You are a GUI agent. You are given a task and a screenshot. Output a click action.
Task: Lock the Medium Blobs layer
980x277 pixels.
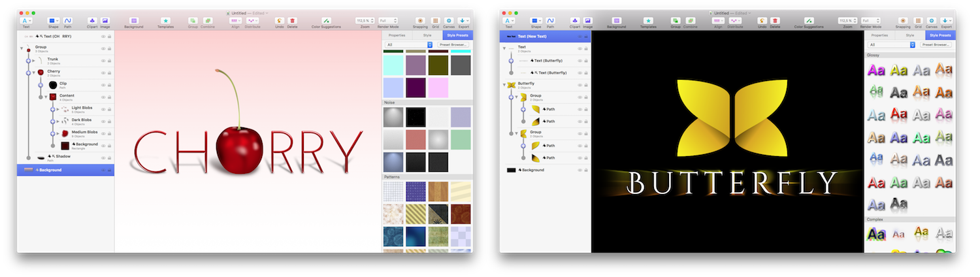tap(109, 133)
